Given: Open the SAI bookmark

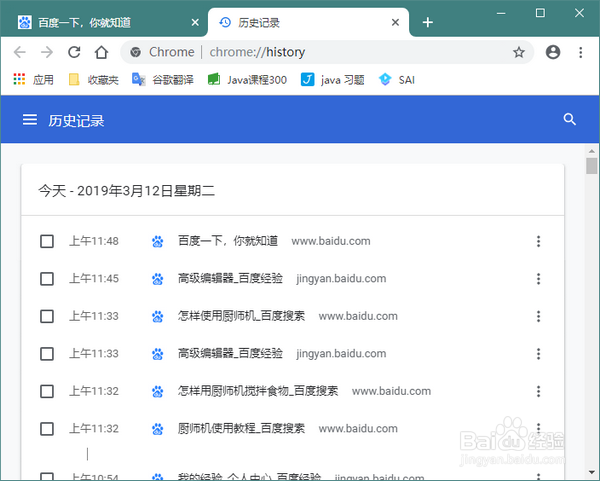Looking at the screenshot, I should tap(396, 80).
